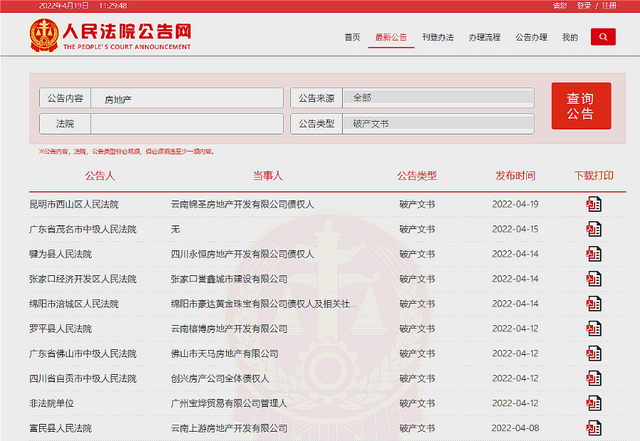640x441 pixels.
Task: Focus the 公告内容 input containing 房地产
Action: pyautogui.click(x=187, y=98)
